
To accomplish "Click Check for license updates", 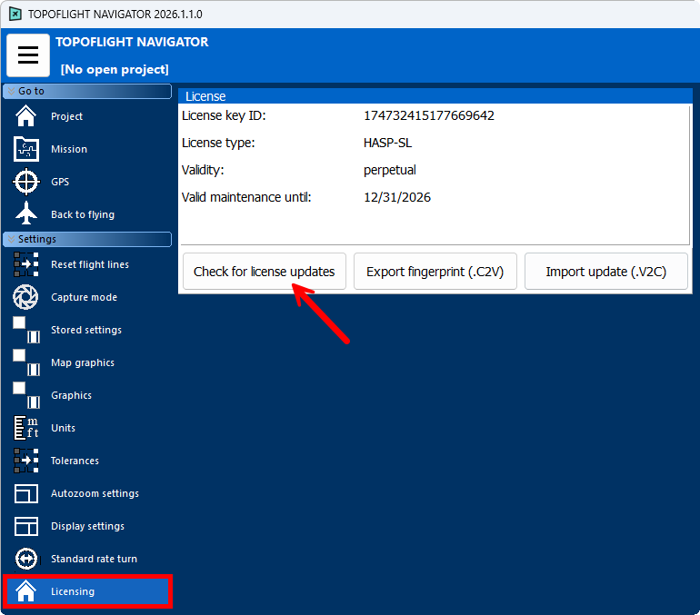I will [264, 272].
